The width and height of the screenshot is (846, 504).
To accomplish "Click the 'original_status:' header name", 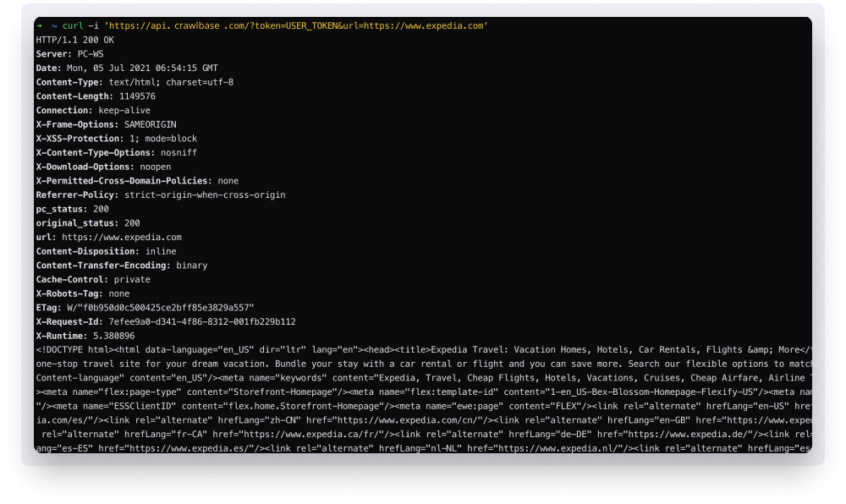I will [x=78, y=222].
